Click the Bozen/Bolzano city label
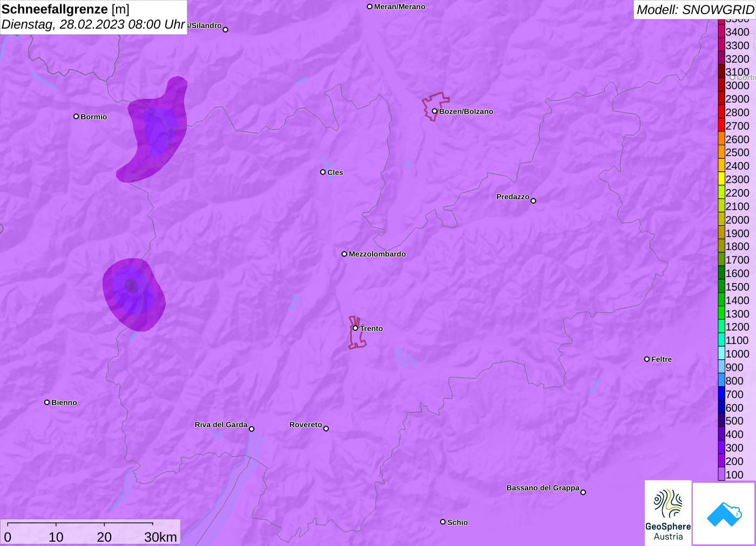 click(466, 112)
